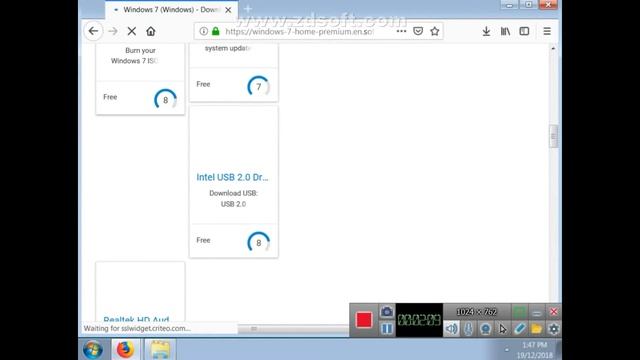The width and height of the screenshot is (640, 360).
Task: Toggle recorder microphone capture
Action: point(469,329)
